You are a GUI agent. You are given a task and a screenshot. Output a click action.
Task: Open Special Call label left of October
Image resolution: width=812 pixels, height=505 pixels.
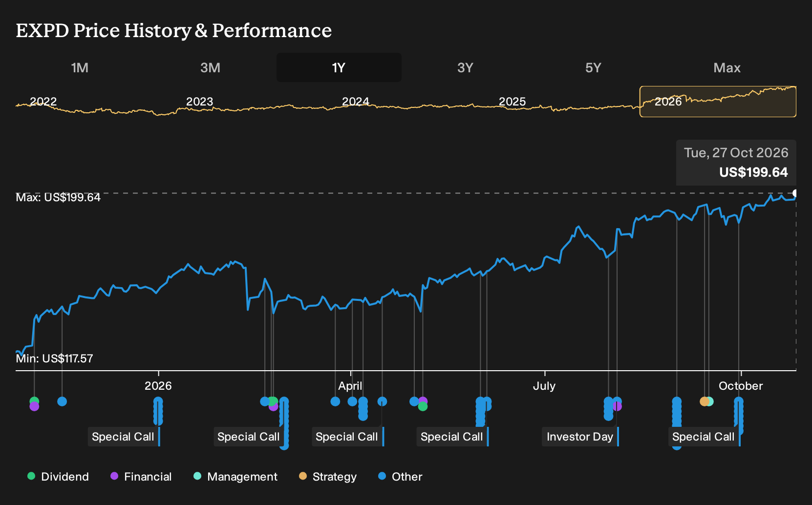pos(704,437)
